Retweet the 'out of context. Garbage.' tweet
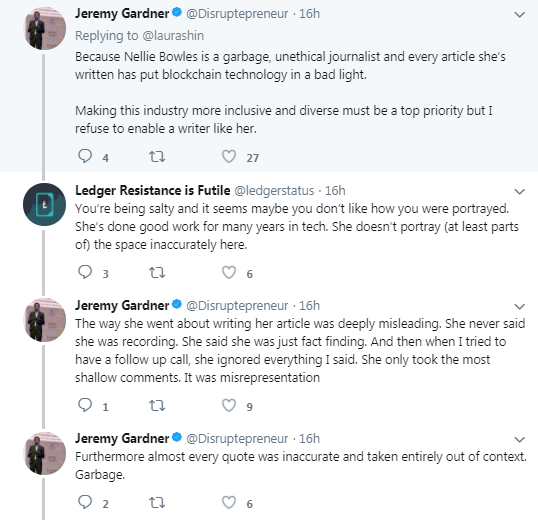Viewport: 538px width, 520px height. click(157, 503)
